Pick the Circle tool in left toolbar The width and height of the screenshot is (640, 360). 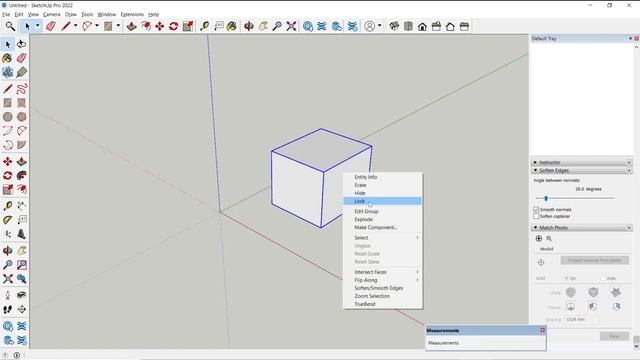(7, 117)
